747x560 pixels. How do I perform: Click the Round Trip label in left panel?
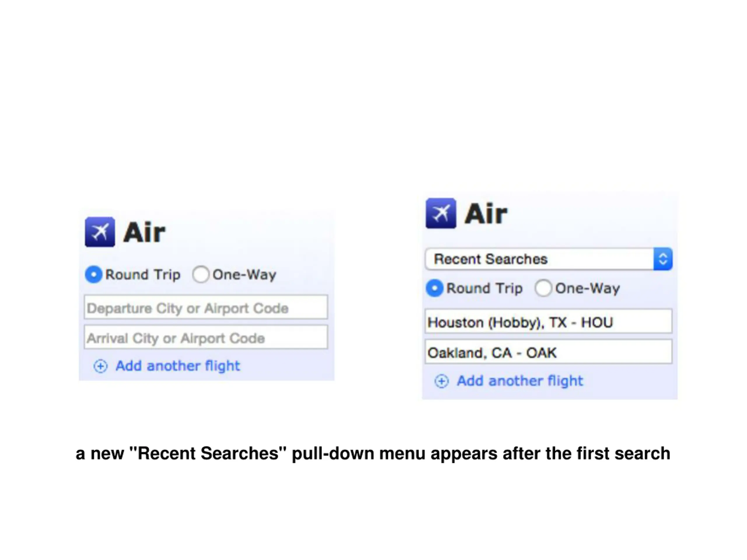[x=143, y=275]
